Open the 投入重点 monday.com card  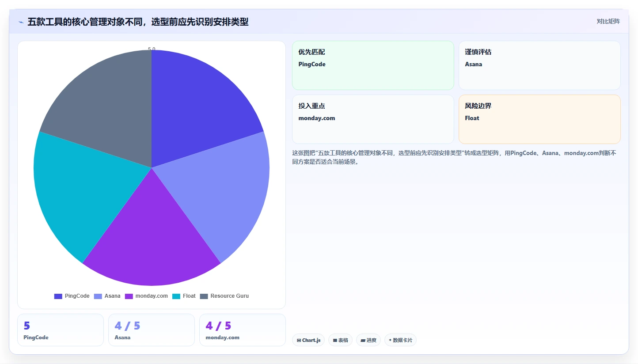click(x=373, y=119)
